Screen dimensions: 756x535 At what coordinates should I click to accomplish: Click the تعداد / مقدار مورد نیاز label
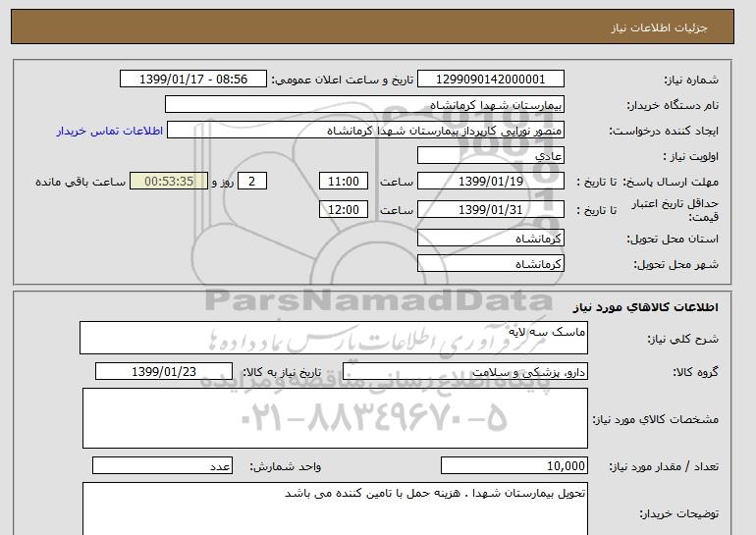pos(664,466)
